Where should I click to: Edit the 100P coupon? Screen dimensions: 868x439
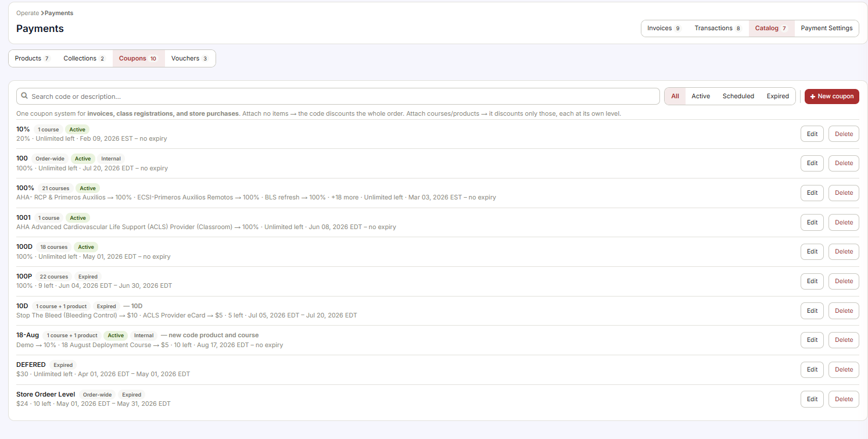[x=812, y=281]
